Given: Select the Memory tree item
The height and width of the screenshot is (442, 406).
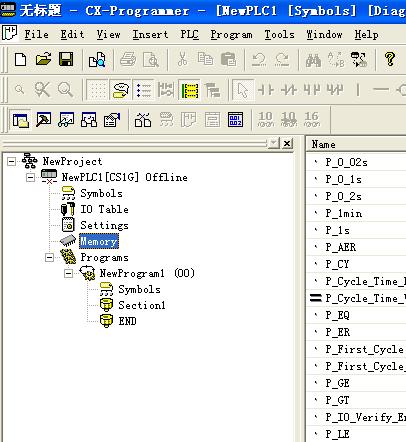Looking at the screenshot, I should [98, 241].
